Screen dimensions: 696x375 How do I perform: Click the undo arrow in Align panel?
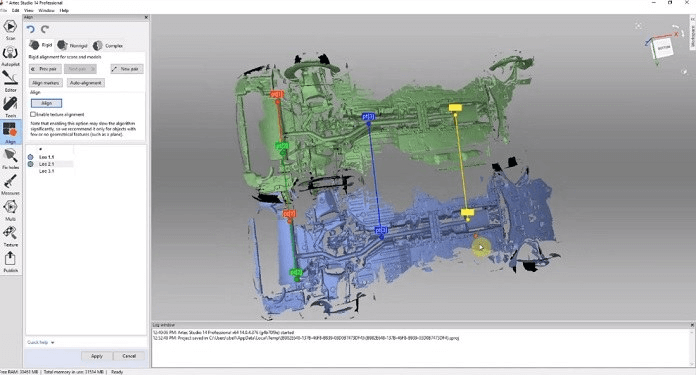(30, 29)
